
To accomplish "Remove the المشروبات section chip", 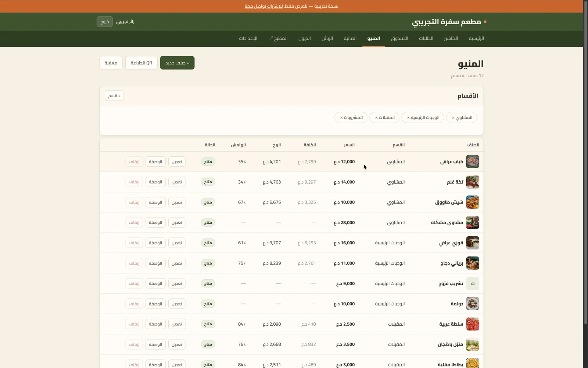I will 341,118.
